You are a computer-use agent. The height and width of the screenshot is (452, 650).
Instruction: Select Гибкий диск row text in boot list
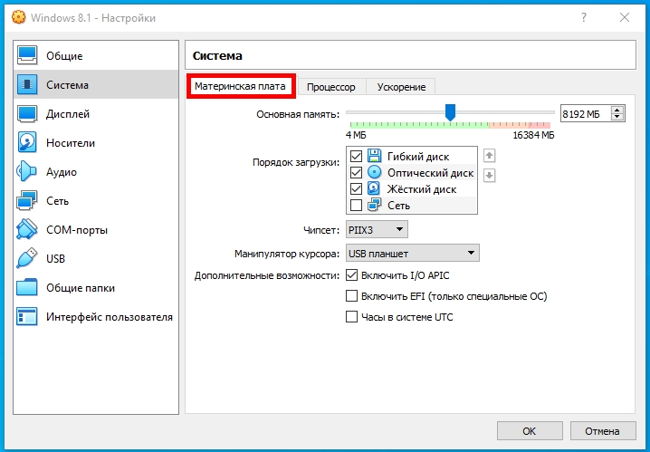point(418,156)
